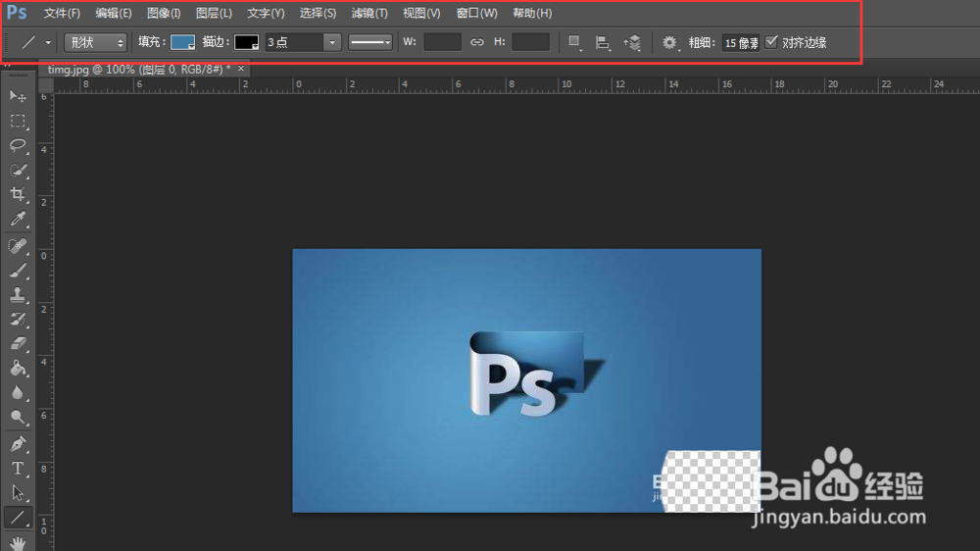This screenshot has width=980, height=551.
Task: Open the stroke line style dropdown
Action: coord(370,42)
